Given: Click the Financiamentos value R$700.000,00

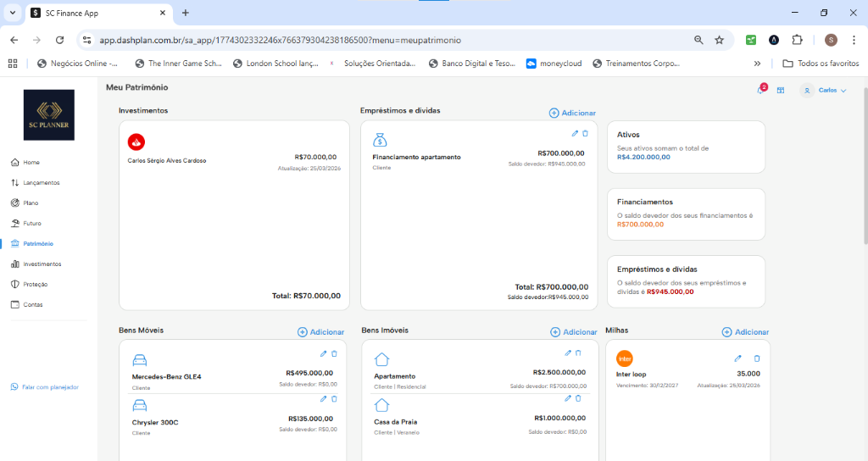Looking at the screenshot, I should (641, 225).
